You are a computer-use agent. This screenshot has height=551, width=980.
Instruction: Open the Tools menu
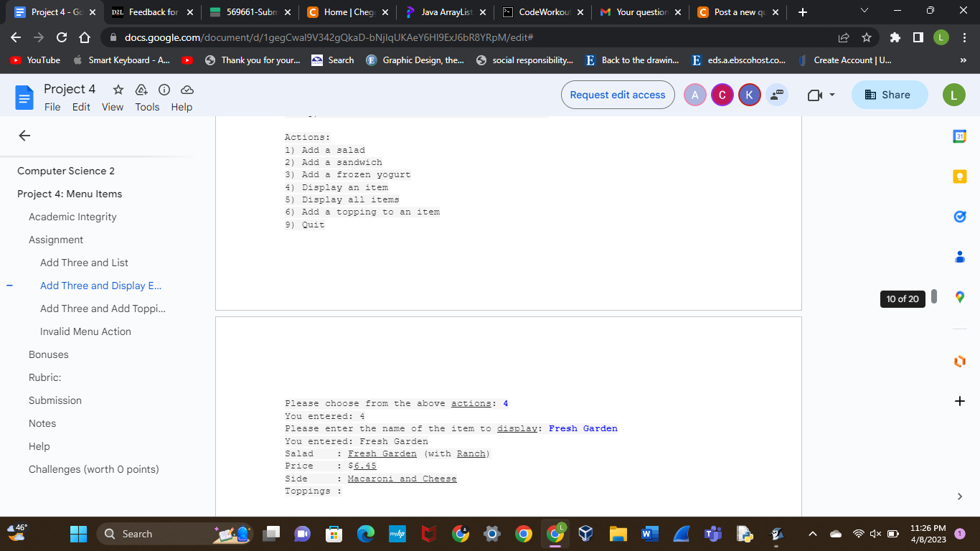click(x=147, y=106)
